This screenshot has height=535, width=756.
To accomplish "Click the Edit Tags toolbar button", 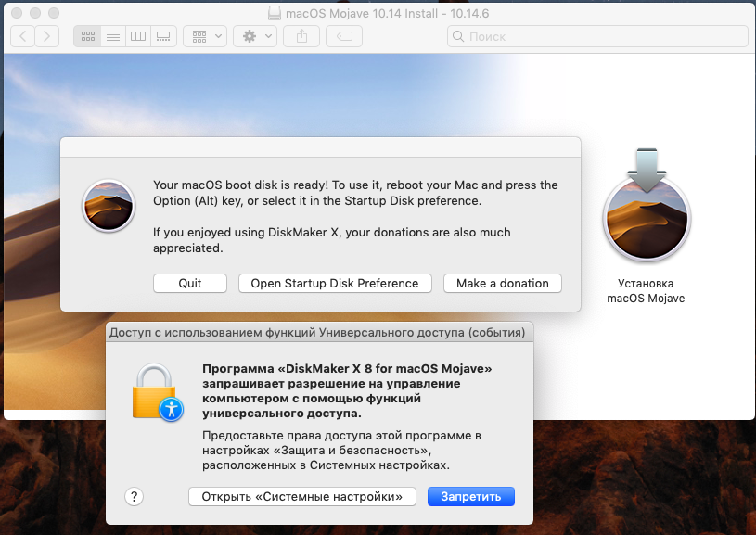I will pos(344,36).
